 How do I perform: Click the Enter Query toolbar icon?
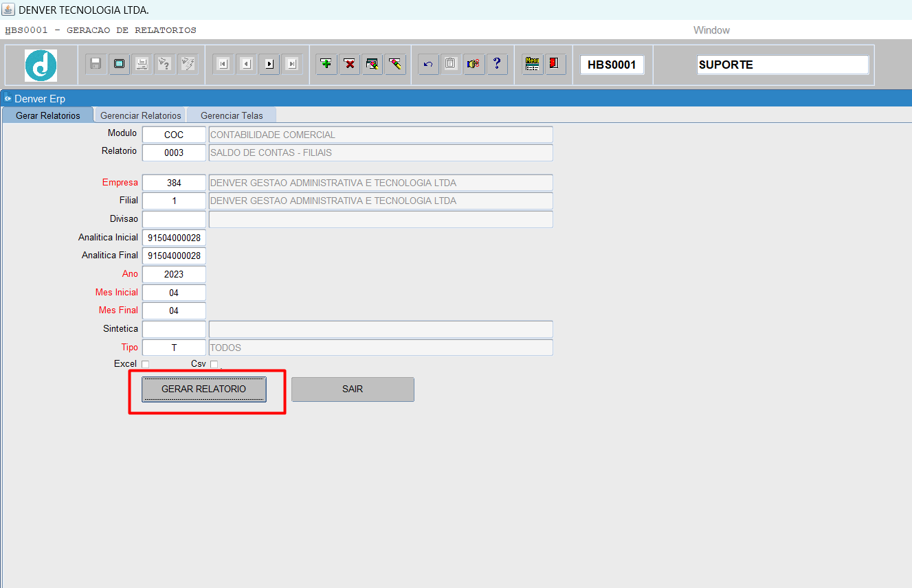tap(164, 64)
